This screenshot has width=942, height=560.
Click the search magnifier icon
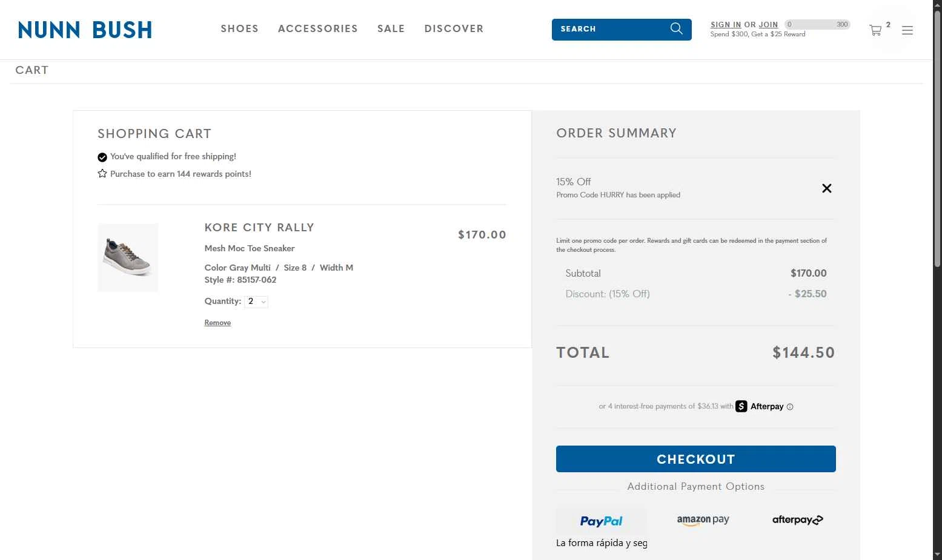point(677,28)
